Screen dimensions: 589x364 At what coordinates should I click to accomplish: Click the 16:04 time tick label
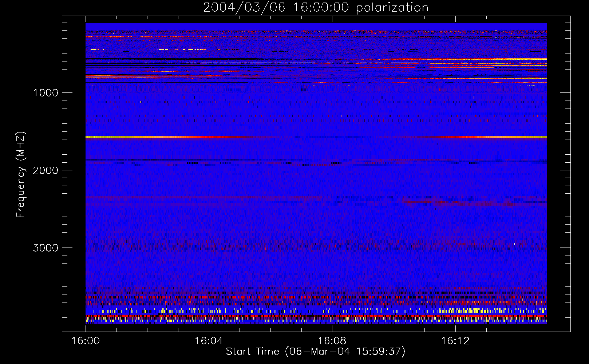pos(209,341)
